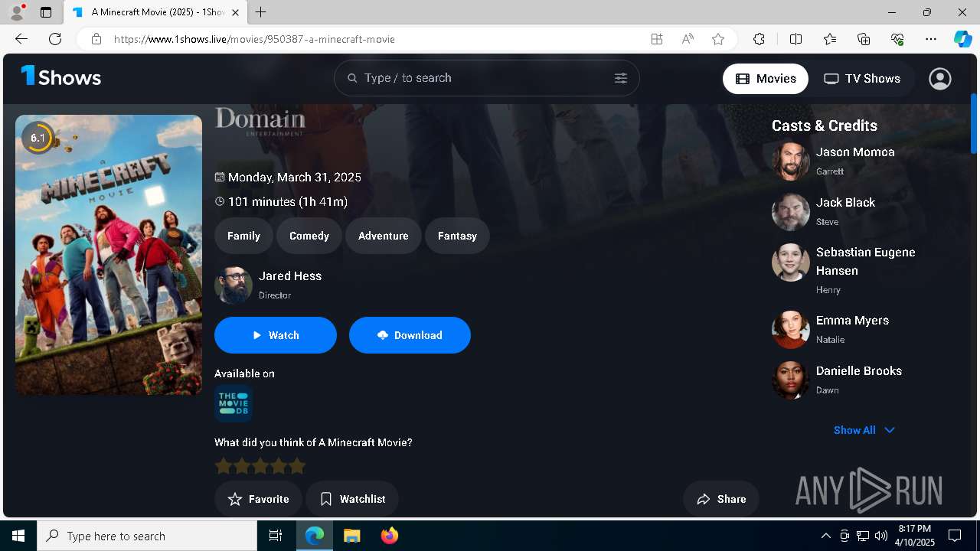This screenshot has width=980, height=551.
Task: Open the browser apps grid icon
Action: tap(656, 39)
